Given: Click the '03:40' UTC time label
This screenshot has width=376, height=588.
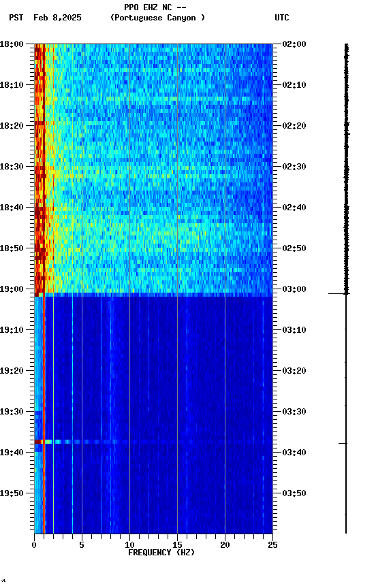Looking at the screenshot, I should pos(294,453).
